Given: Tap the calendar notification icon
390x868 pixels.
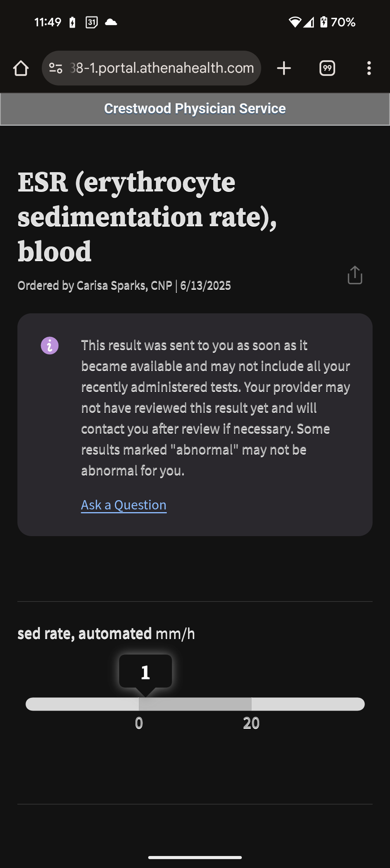Looking at the screenshot, I should [x=92, y=22].
